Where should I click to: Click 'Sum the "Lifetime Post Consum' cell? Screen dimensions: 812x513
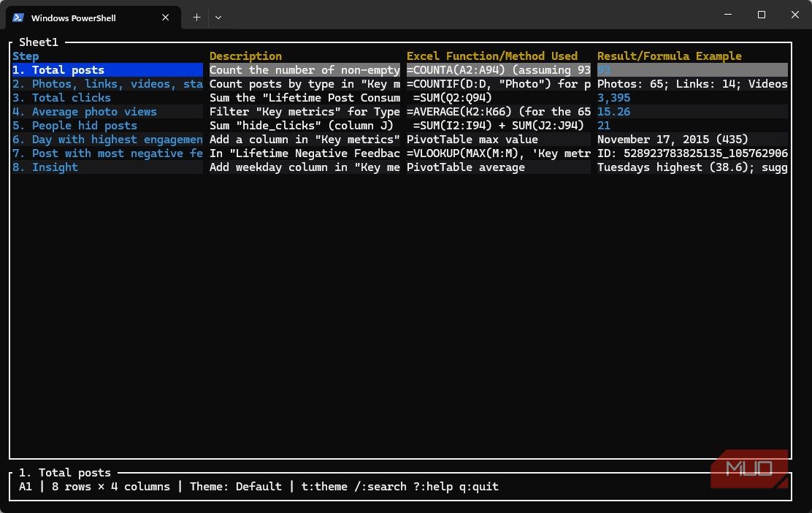[304, 98]
